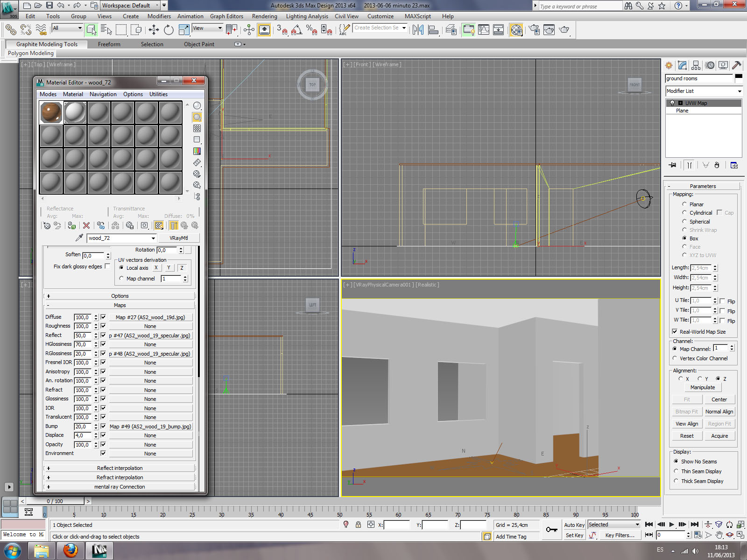The height and width of the screenshot is (560, 747).
Task: Switch to the Create command panel
Action: [x=669, y=65]
